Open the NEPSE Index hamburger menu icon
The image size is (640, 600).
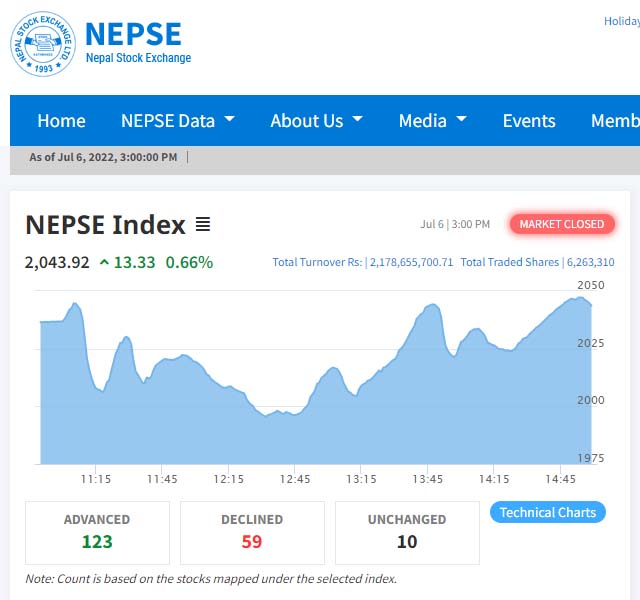203,225
